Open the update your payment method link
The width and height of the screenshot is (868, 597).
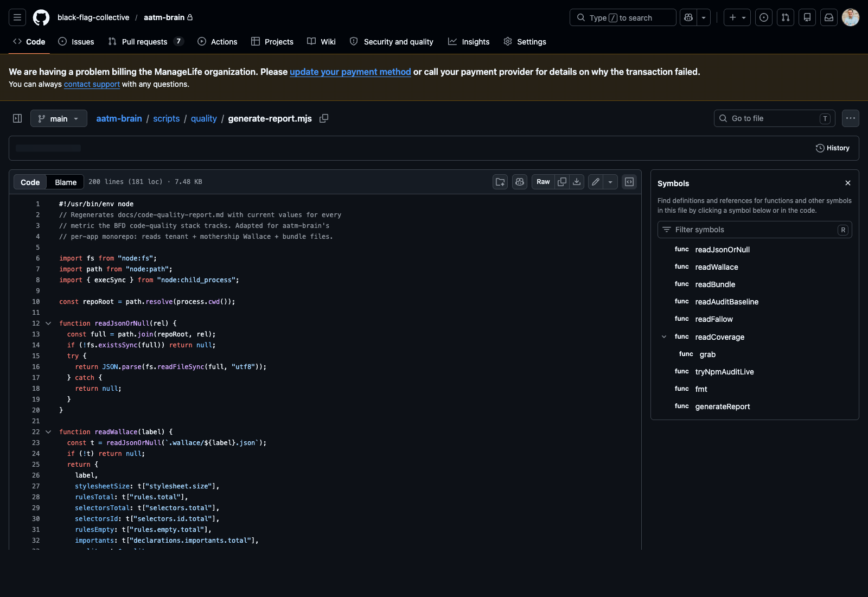[x=350, y=72]
